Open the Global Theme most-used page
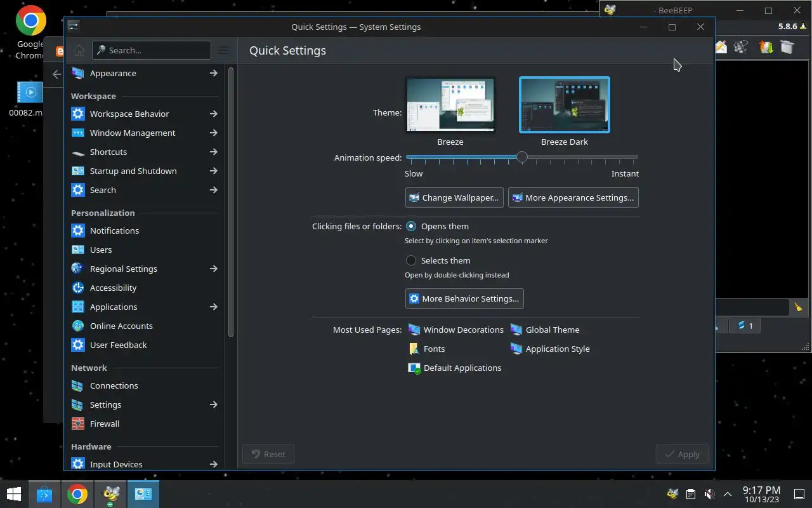This screenshot has height=508, width=812. (x=545, y=330)
